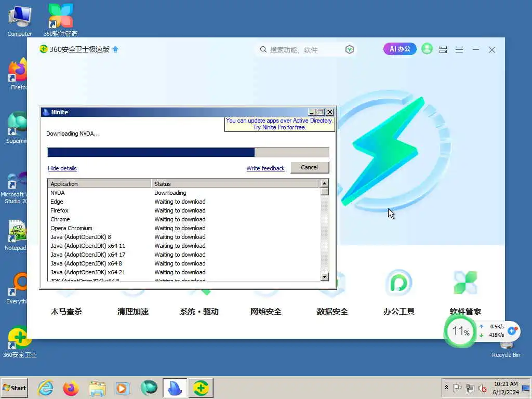
Task: Open the 360安全卫士 desktop shortcut
Action: [x=20, y=342]
